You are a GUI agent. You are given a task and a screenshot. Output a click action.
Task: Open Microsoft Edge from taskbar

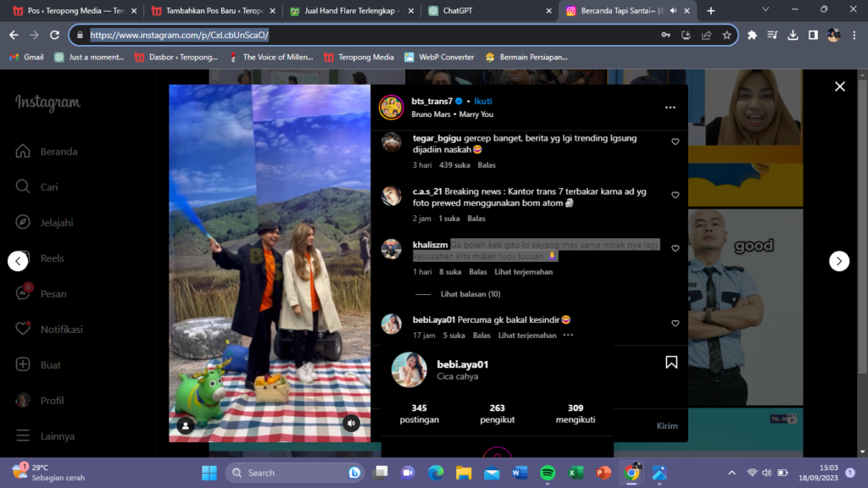coord(437,473)
